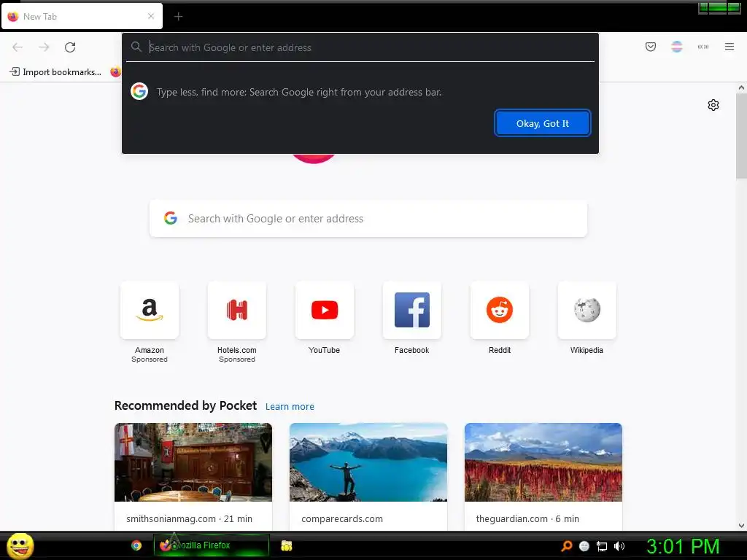Screen dimensions: 747x560
Task: Click Learn more next to Pocket
Action: pos(290,407)
